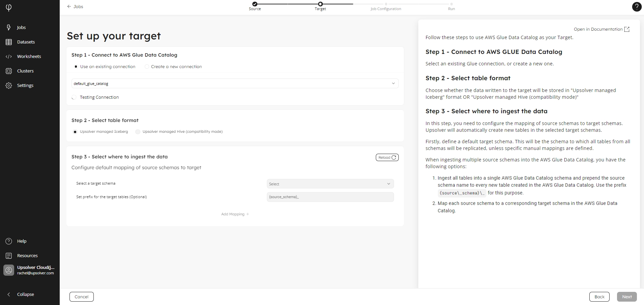Select Upsolver managed Hive compatibility mode

click(x=138, y=132)
